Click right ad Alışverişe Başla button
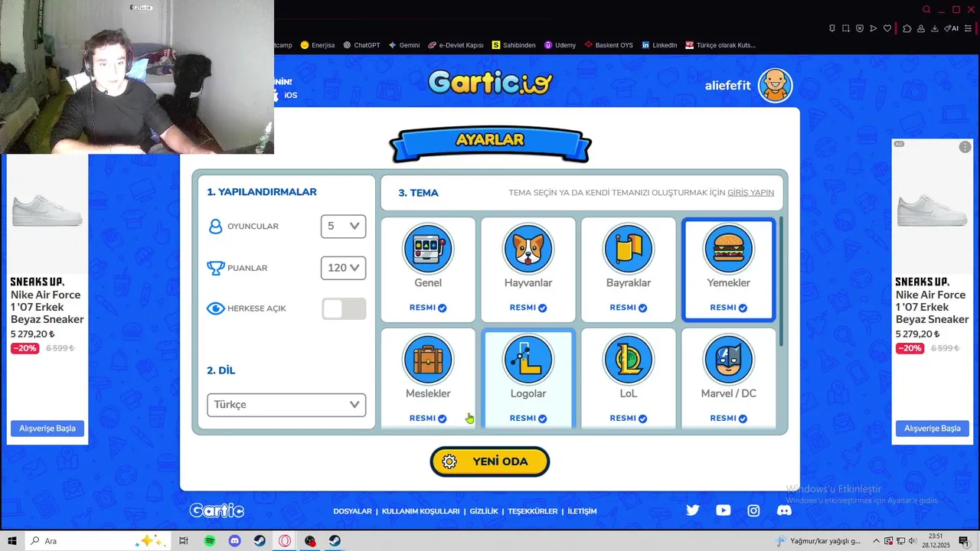Screen dimensions: 980x551 pos(933,429)
